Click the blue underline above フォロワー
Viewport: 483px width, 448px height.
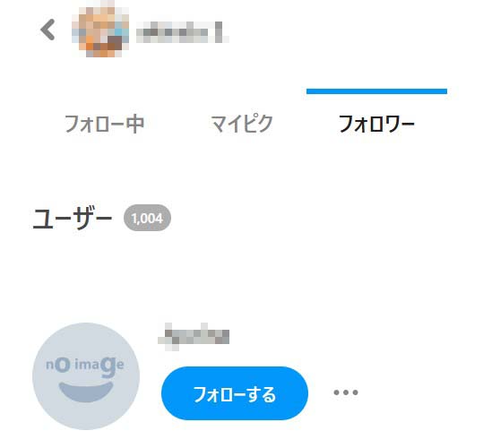(376, 91)
